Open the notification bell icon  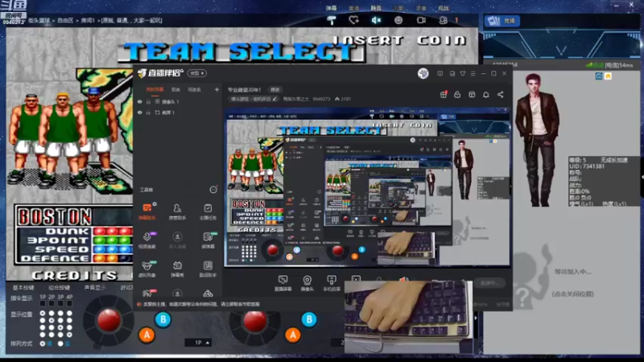[486, 95]
